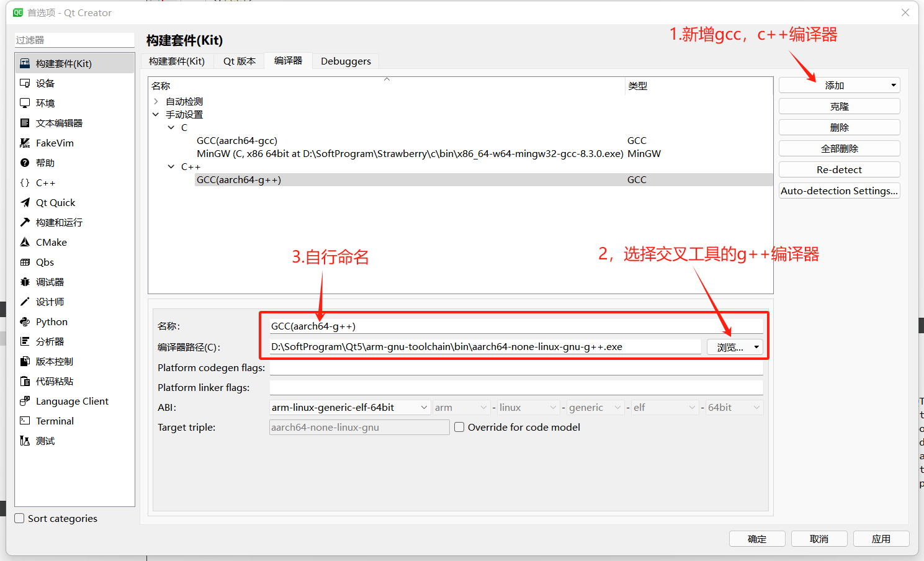Confirm with the 确定 OK button
Viewport: 924px width, 561px height.
click(757, 539)
